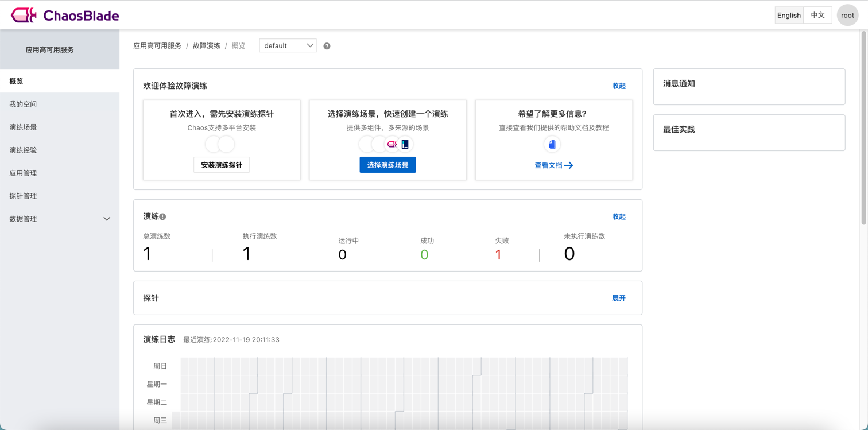
Task: Click the 消息通知 card
Action: click(x=749, y=87)
